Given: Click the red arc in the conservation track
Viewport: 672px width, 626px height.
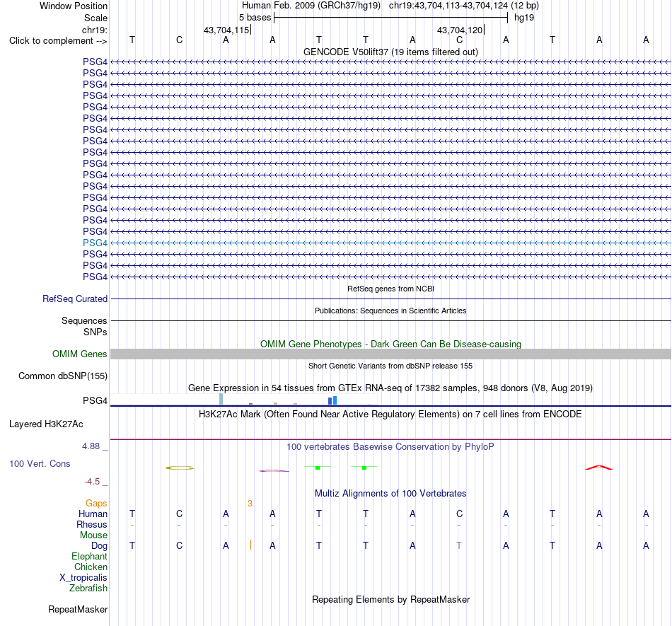Looking at the screenshot, I should point(599,468).
